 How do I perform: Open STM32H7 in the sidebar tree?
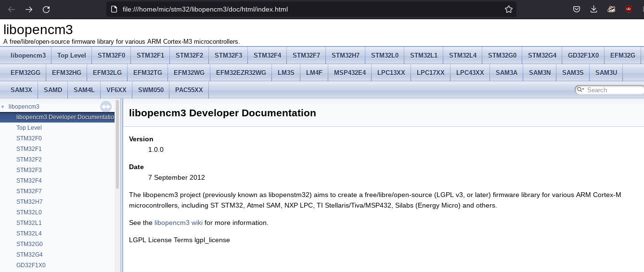point(29,202)
